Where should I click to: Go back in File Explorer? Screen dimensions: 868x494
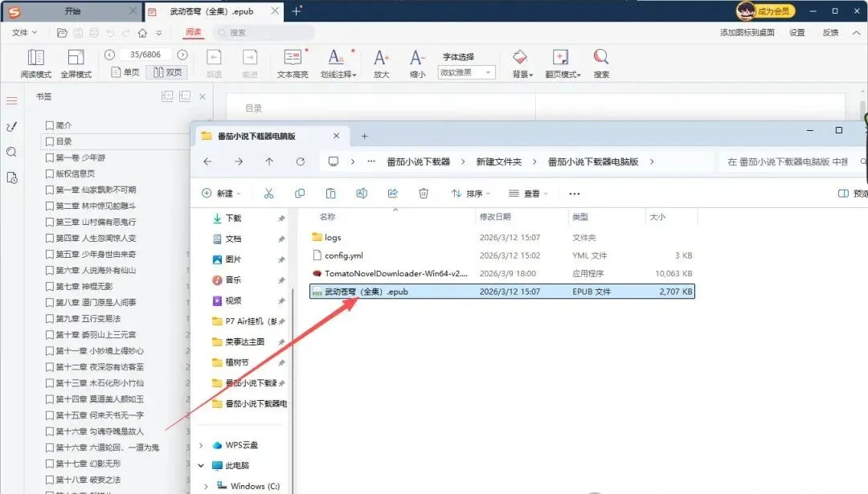coord(207,161)
